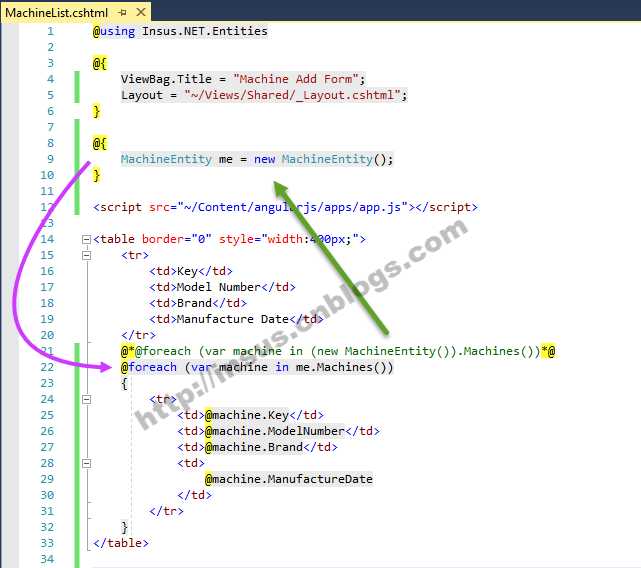The image size is (641, 568).
Task: Click the "Machine Add Form" string
Action: tap(296, 79)
